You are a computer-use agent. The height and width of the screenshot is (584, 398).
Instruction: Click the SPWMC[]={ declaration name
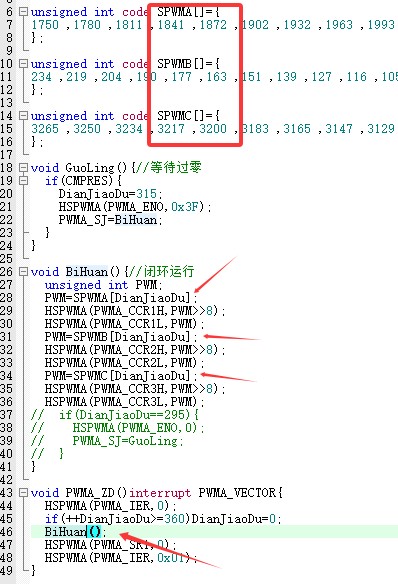click(x=188, y=115)
